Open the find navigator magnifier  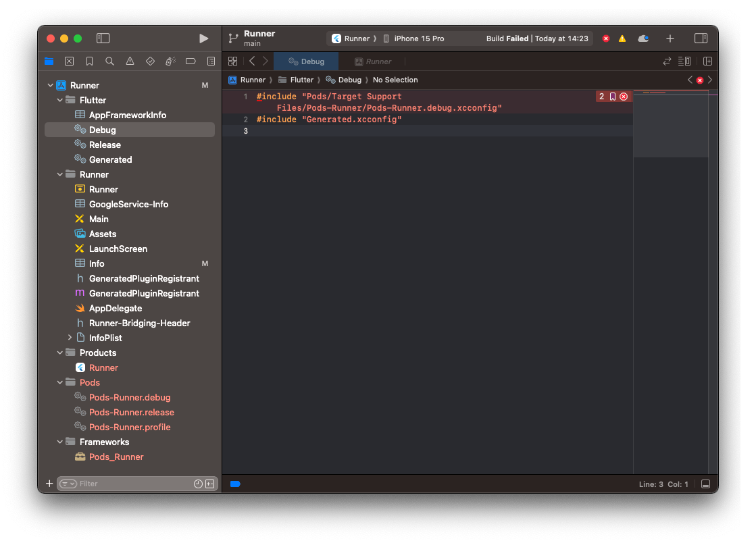pos(110,61)
